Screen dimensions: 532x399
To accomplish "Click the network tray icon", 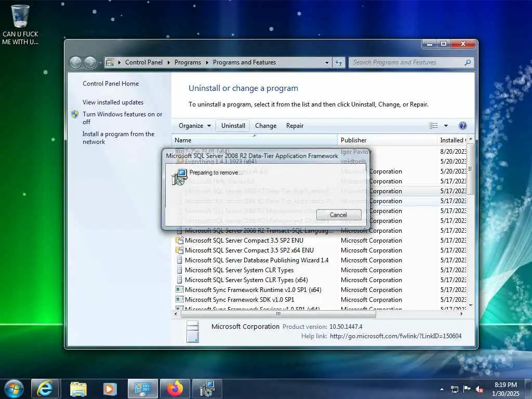I will pyautogui.click(x=454, y=390).
